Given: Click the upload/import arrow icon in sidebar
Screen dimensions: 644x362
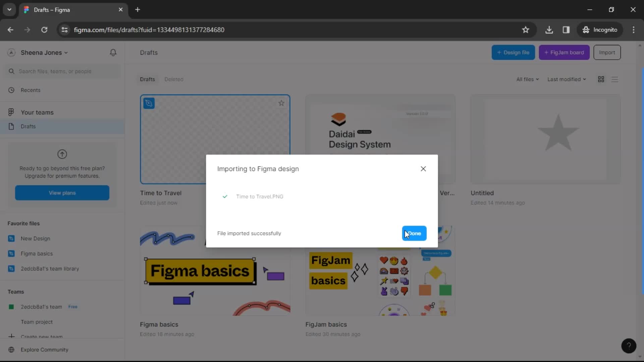Looking at the screenshot, I should [x=62, y=154].
